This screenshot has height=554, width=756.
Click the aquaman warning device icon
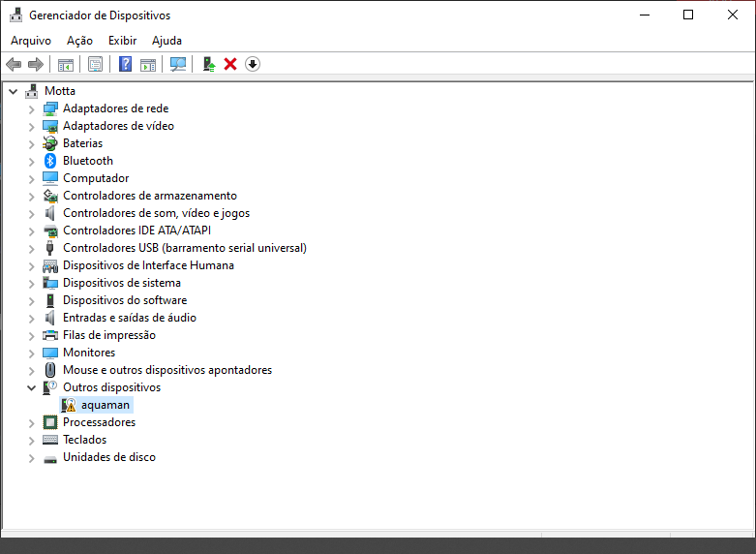point(69,405)
